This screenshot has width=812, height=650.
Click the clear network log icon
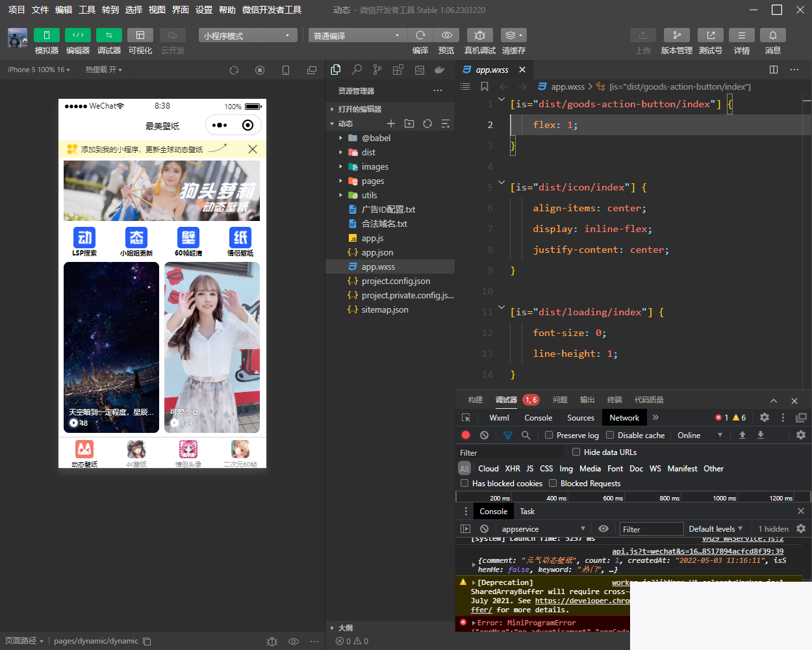tap(484, 435)
